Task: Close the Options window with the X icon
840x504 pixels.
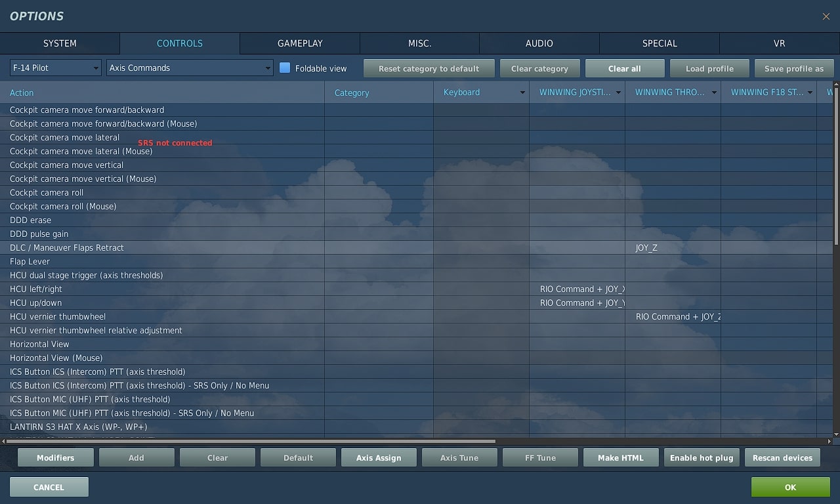Action: 826,16
